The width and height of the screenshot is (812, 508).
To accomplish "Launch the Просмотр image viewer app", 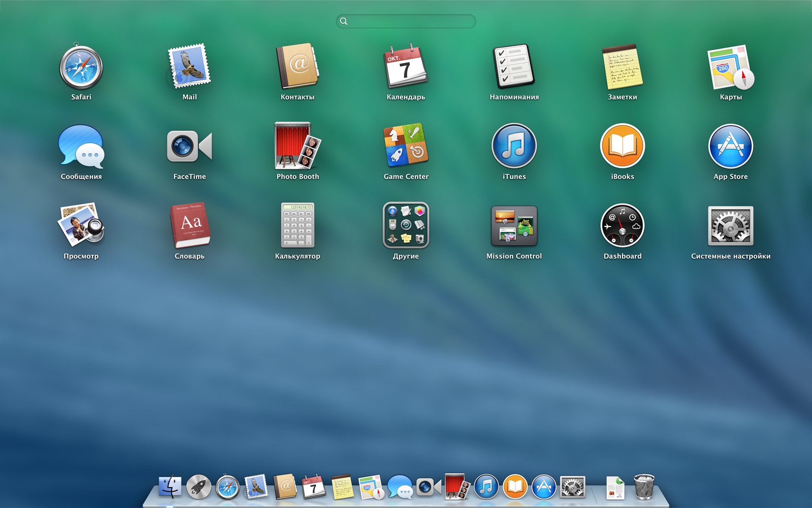I will [x=81, y=225].
